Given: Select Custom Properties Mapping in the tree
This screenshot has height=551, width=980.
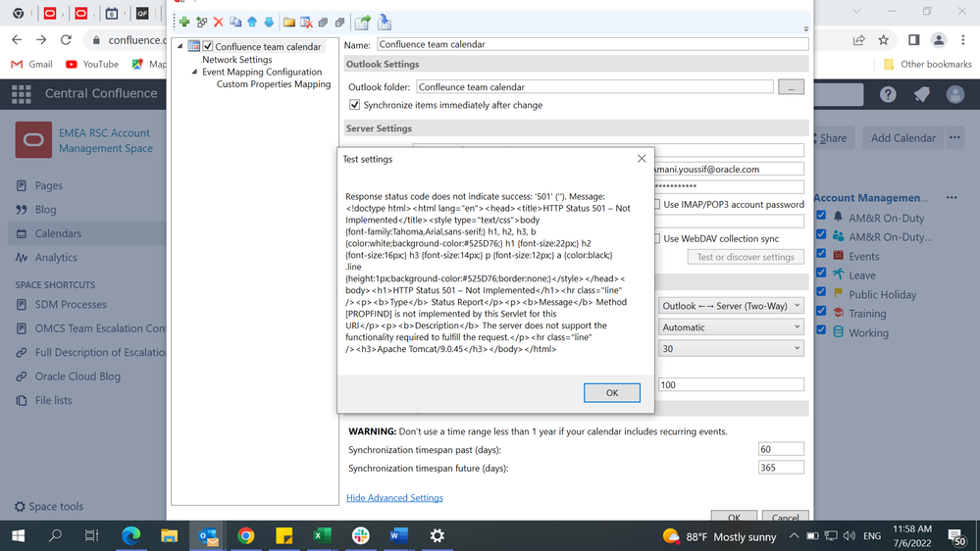Looking at the screenshot, I should pyautogui.click(x=273, y=84).
